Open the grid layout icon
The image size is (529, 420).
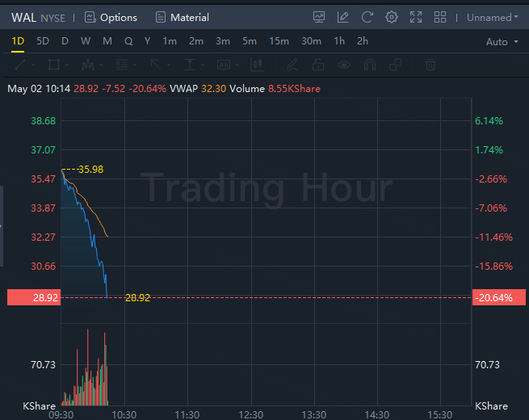(x=440, y=17)
